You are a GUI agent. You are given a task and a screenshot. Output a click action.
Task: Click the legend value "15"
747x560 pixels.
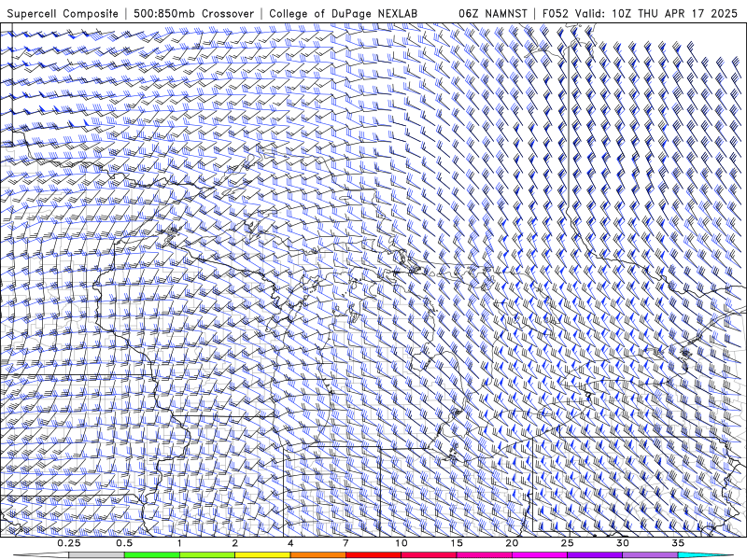click(457, 543)
